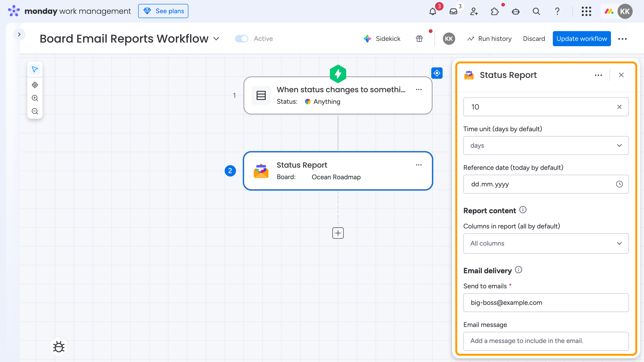Click the zoom out canvas tool

pyautogui.click(x=35, y=111)
